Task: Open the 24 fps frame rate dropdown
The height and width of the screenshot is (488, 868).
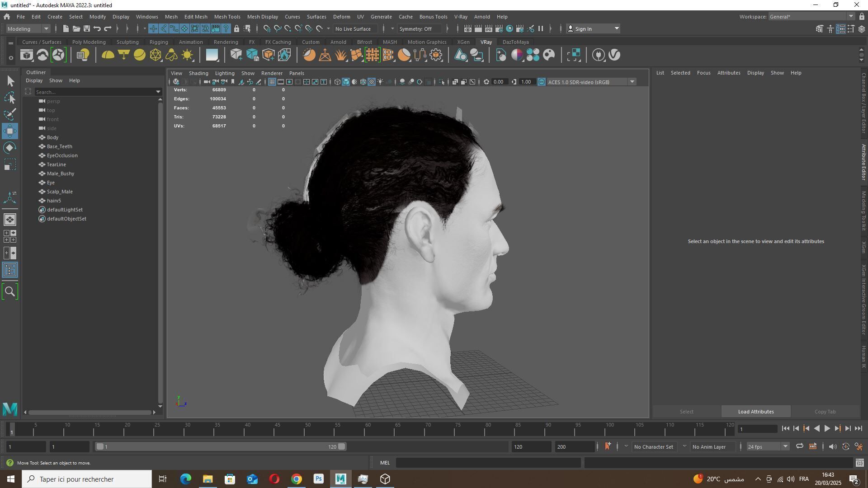Action: 768,447
